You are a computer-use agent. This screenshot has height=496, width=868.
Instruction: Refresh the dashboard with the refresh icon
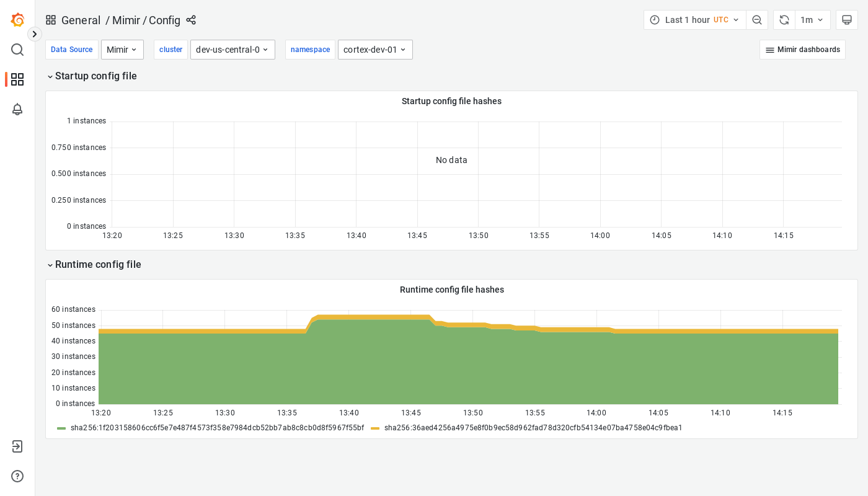tap(784, 19)
